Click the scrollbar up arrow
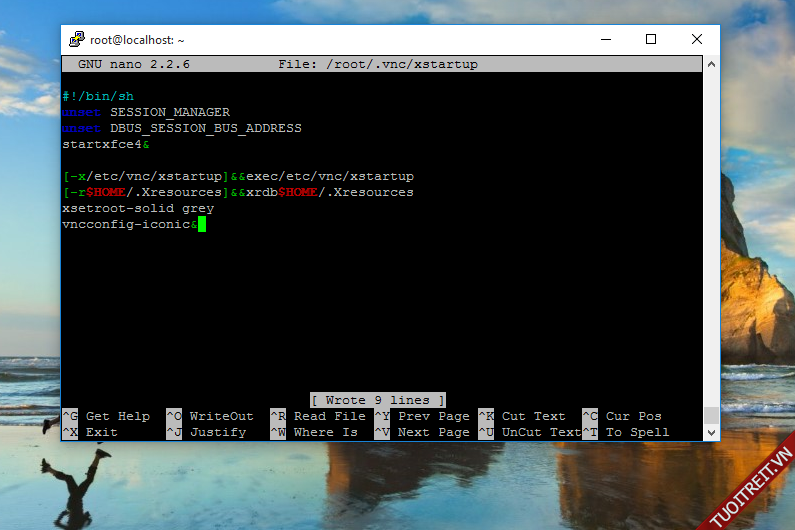Image resolution: width=795 pixels, height=530 pixels. click(710, 64)
